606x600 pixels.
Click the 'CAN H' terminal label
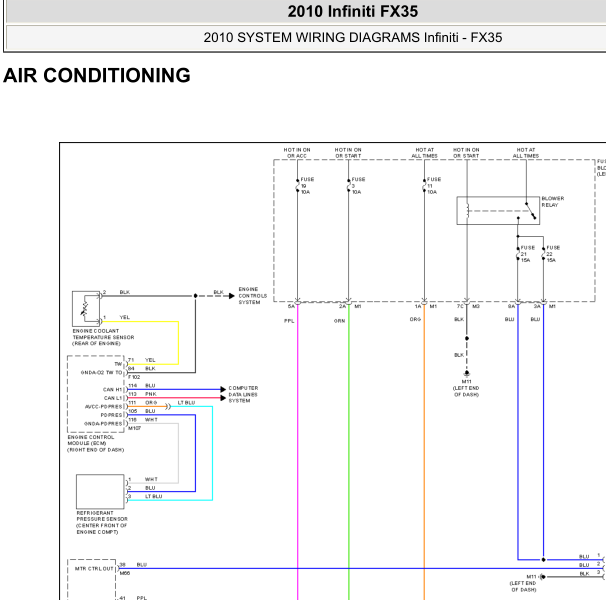tap(112, 389)
